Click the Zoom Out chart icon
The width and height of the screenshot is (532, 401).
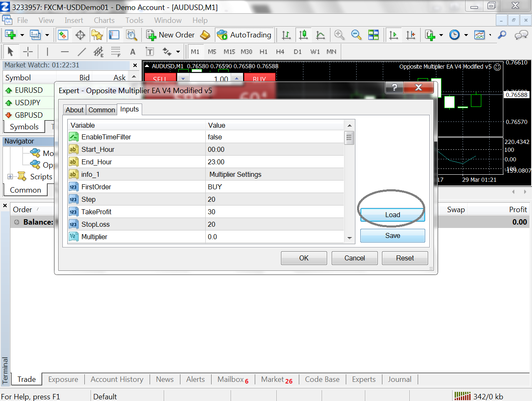coord(356,35)
